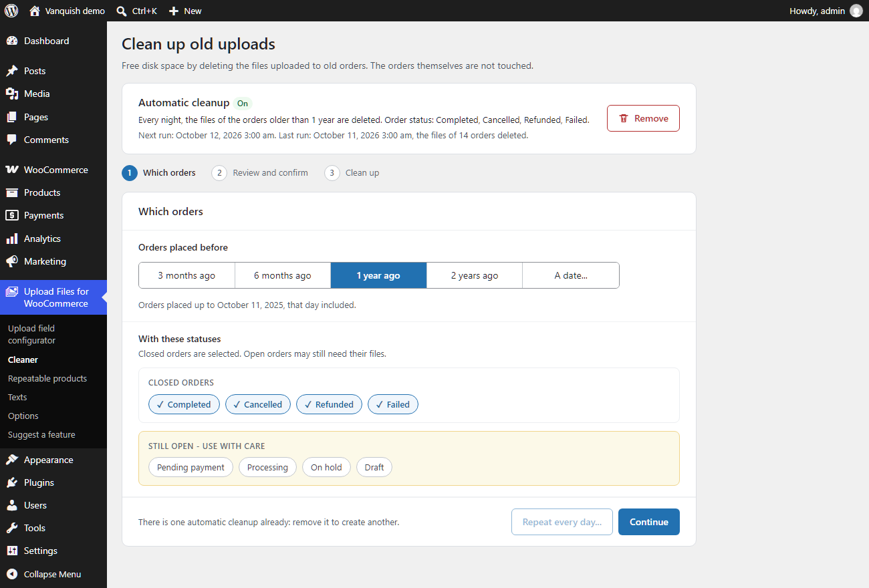Click the Marketing megaphone icon
The width and height of the screenshot is (869, 588).
12,261
